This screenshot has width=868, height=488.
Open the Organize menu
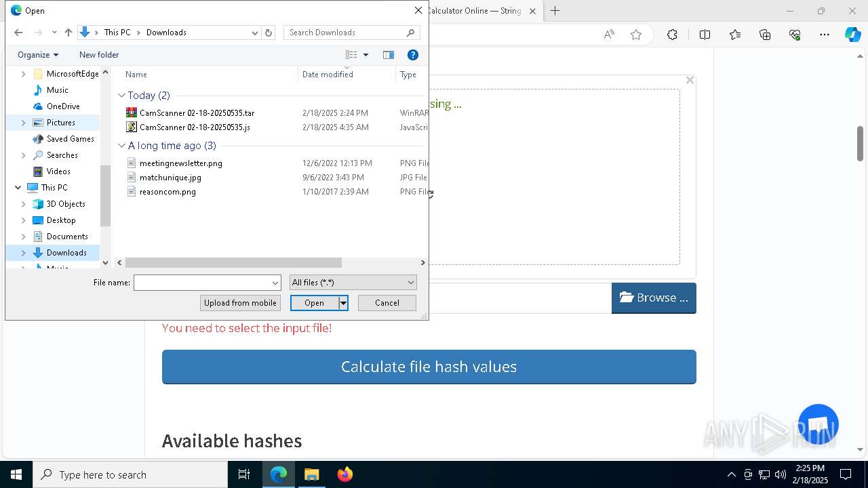pos(38,55)
